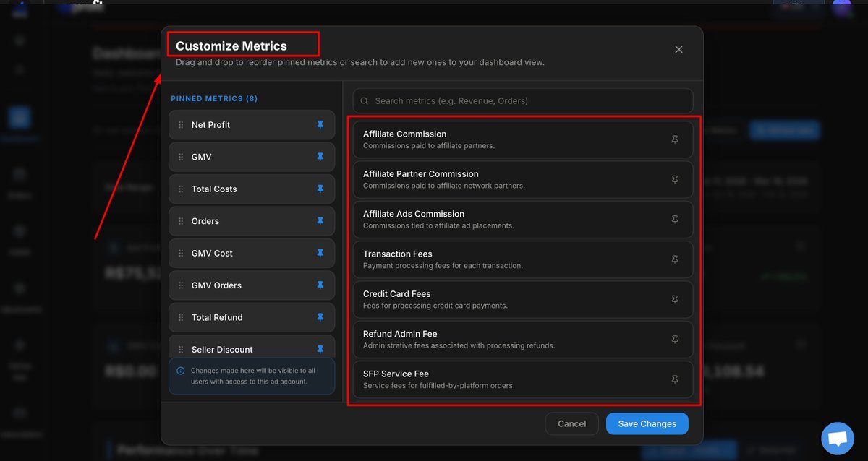Screen dimensions: 868x461
Task: Pin the Refund Admin Fee metric
Action: [x=675, y=339]
